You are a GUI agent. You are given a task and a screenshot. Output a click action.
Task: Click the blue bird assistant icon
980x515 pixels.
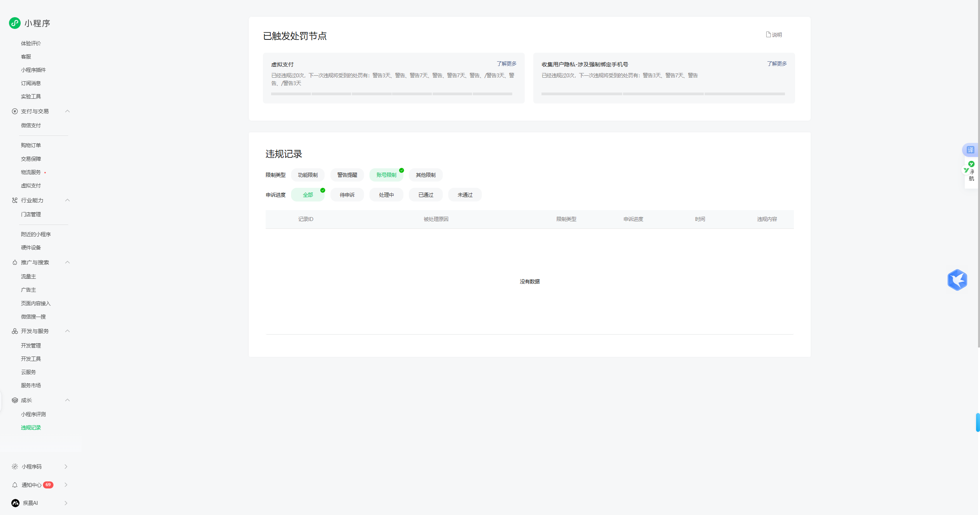tap(957, 280)
